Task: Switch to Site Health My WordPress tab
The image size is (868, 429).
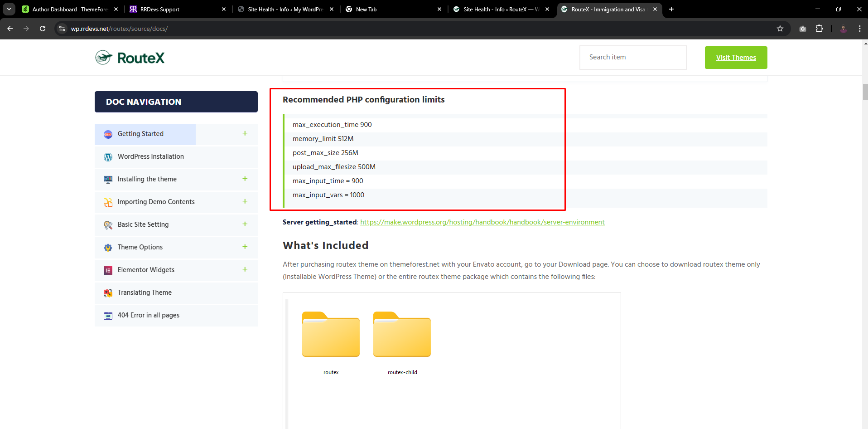Action: coord(285,9)
